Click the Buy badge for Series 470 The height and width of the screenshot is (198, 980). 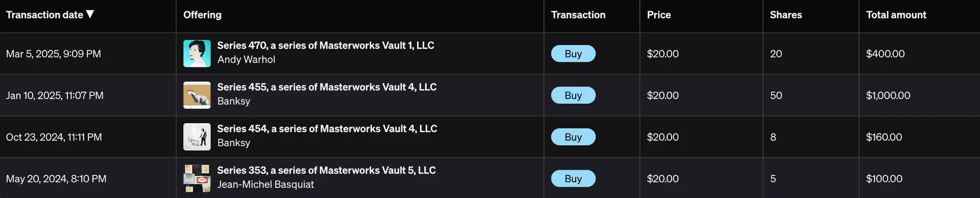point(573,54)
